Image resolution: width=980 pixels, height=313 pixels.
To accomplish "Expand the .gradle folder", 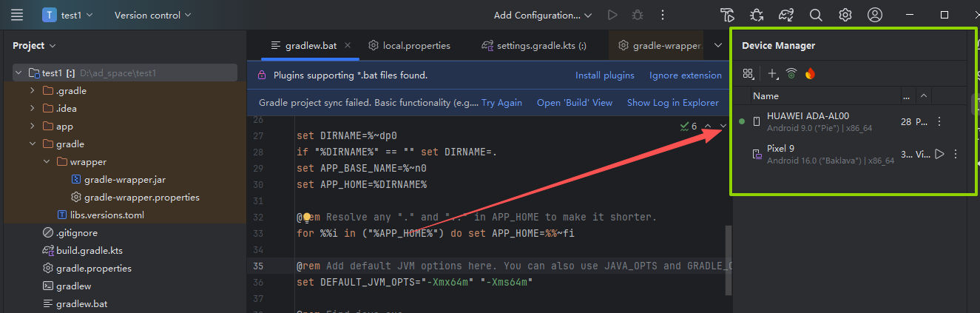I will [32, 91].
